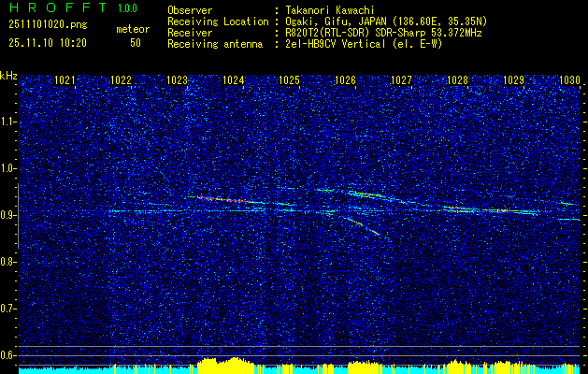
Task: Click time marker 1024
Action: pos(234,79)
